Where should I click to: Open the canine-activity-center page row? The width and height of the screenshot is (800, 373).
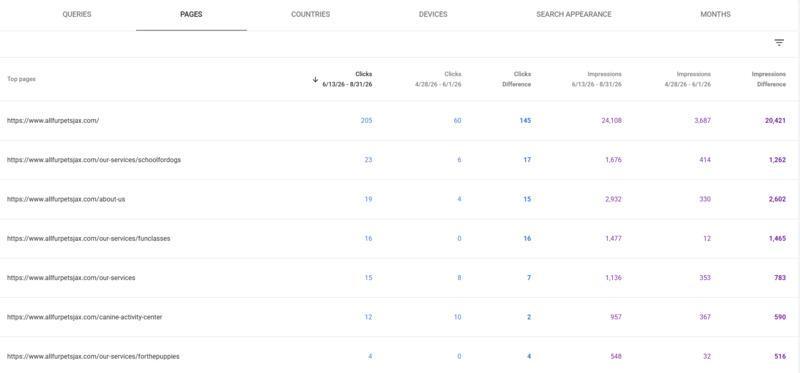tap(400, 317)
